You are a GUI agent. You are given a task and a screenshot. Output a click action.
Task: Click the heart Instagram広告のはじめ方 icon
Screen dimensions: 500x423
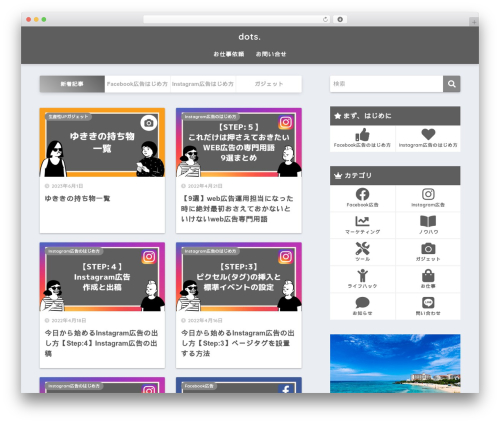click(428, 134)
